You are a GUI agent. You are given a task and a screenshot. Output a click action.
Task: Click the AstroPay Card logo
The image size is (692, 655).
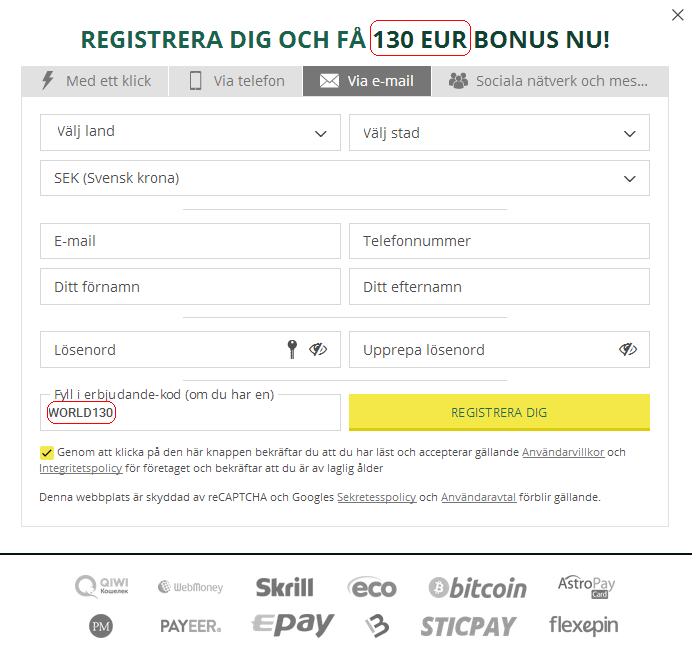coord(586,587)
